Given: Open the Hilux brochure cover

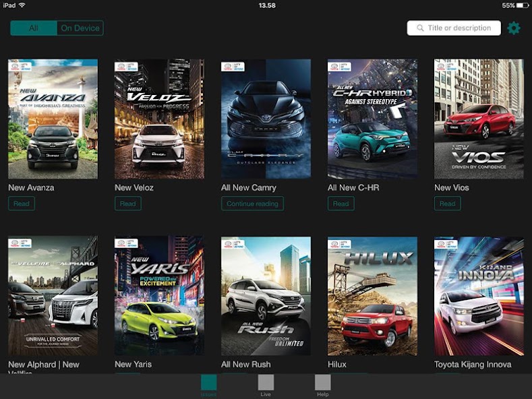Looking at the screenshot, I should pos(372,295).
